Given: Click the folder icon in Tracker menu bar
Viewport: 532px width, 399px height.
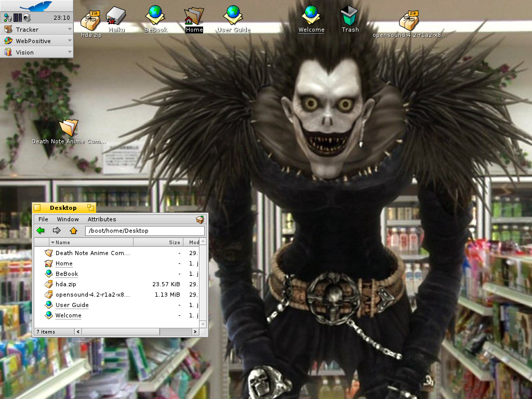Looking at the screenshot, I should [x=200, y=220].
